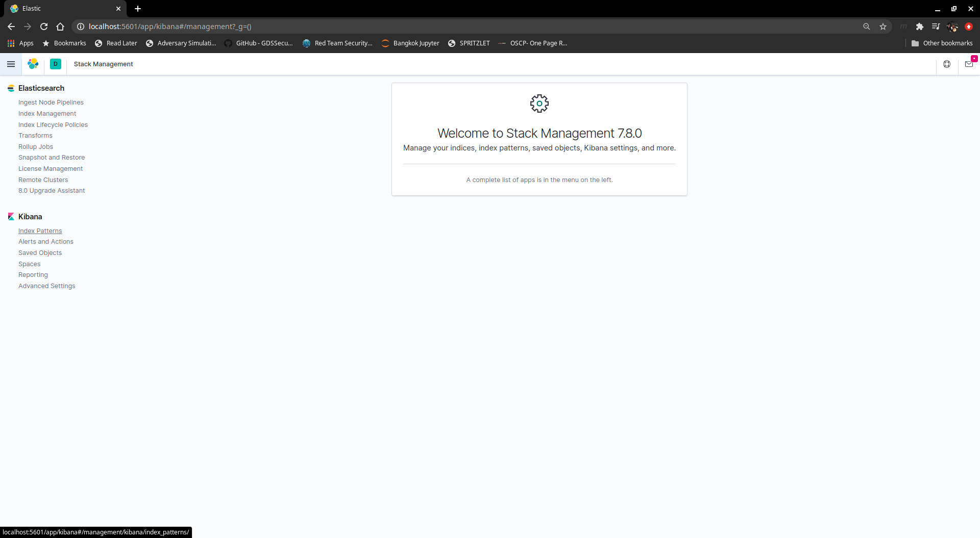Open Remote Clusters
The width and height of the screenshot is (980, 538).
point(43,180)
